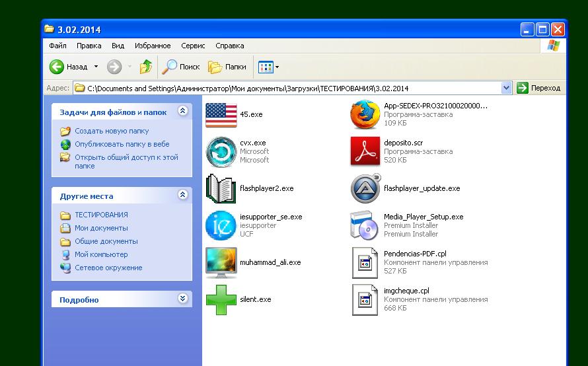This screenshot has width=588, height=366.
Task: Collapse the Другие места panel
Action: [x=183, y=196]
